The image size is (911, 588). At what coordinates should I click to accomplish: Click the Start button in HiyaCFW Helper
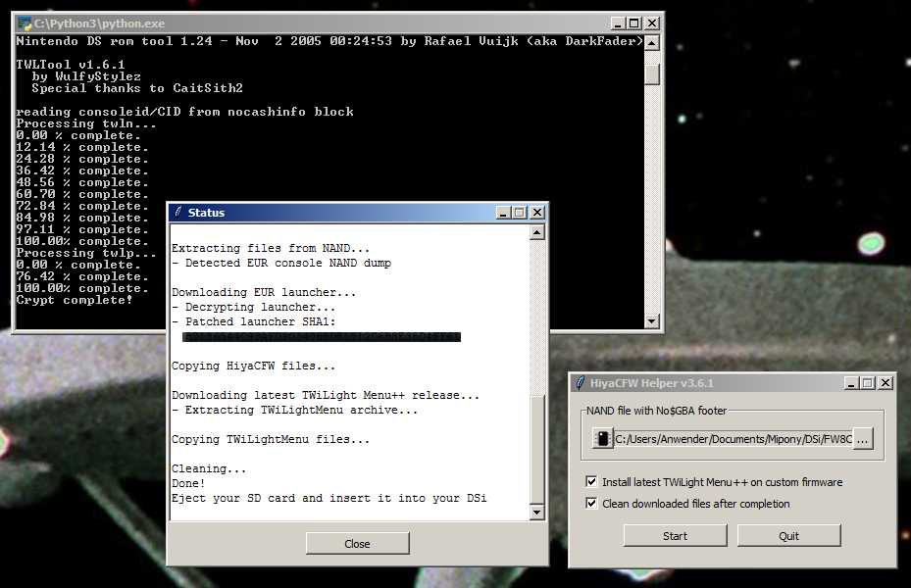[x=675, y=536]
